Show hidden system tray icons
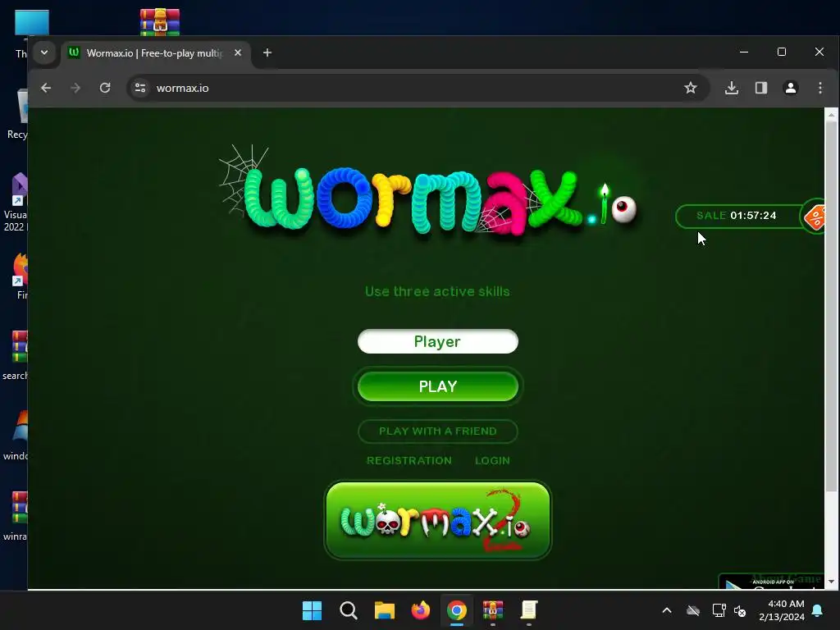Image resolution: width=840 pixels, height=630 pixels. click(667, 610)
